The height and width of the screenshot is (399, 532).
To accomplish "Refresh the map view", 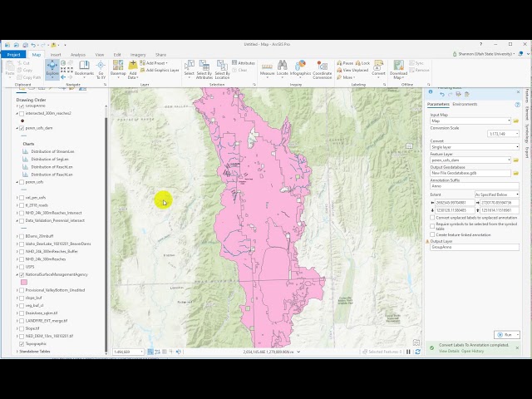I will click(417, 352).
